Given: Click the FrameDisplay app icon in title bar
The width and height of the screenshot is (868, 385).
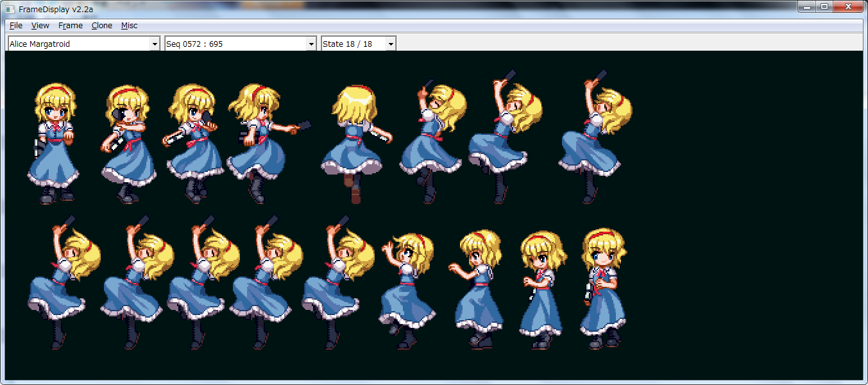Looking at the screenshot, I should [10, 9].
